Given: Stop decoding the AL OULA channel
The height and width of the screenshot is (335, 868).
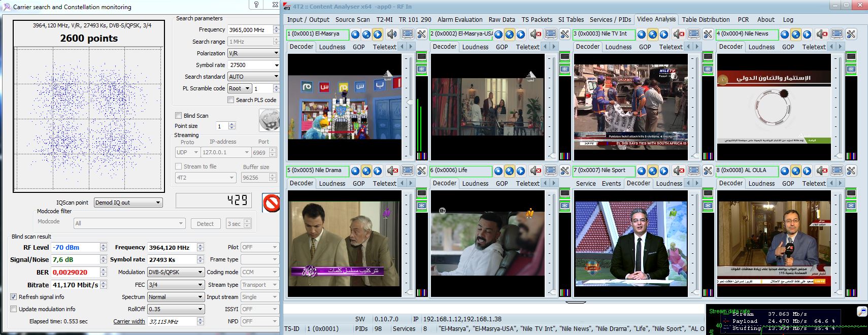Looking at the screenshot, I should [785, 171].
